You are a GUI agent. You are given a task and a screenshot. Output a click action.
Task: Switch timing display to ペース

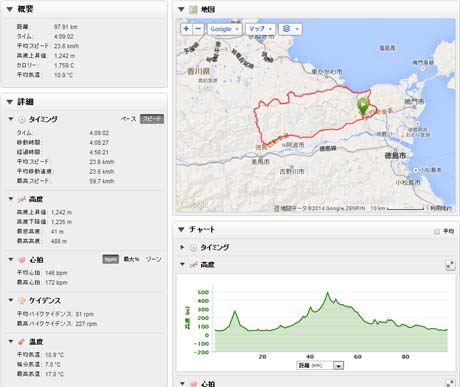click(128, 119)
